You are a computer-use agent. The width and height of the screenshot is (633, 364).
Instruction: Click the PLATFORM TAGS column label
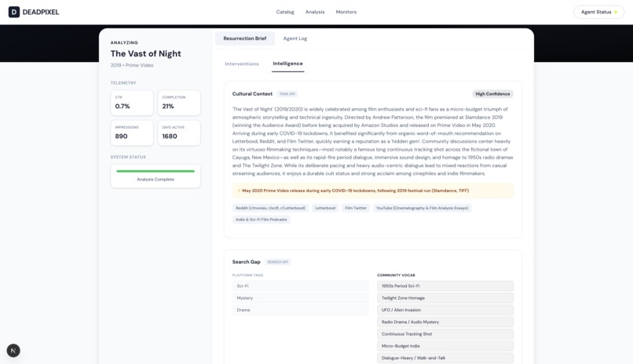click(x=247, y=275)
